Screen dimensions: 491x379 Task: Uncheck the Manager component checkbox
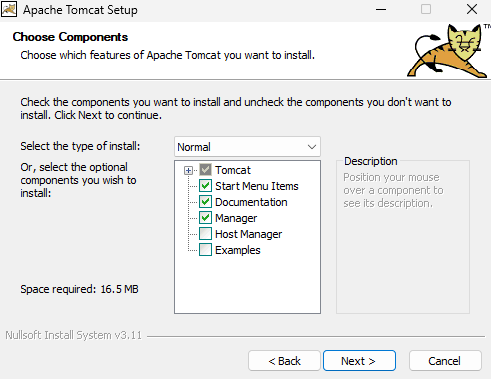point(205,218)
